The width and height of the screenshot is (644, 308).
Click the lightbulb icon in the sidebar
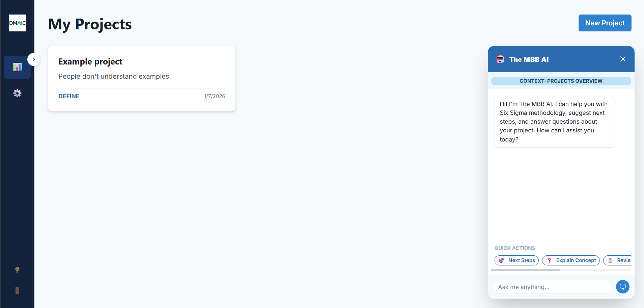tap(17, 270)
